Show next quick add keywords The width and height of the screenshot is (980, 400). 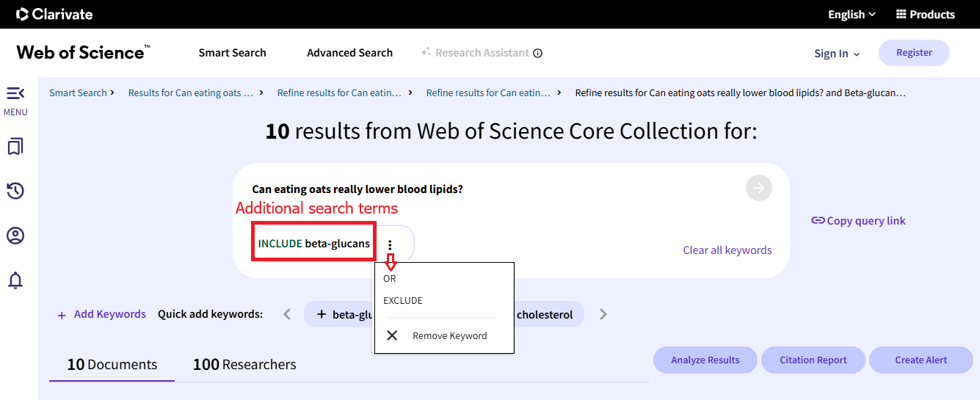[x=603, y=314]
